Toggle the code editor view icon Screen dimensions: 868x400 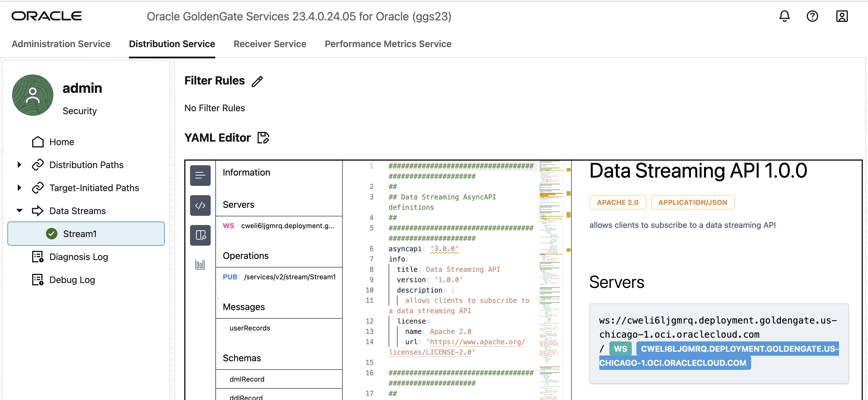(x=200, y=205)
